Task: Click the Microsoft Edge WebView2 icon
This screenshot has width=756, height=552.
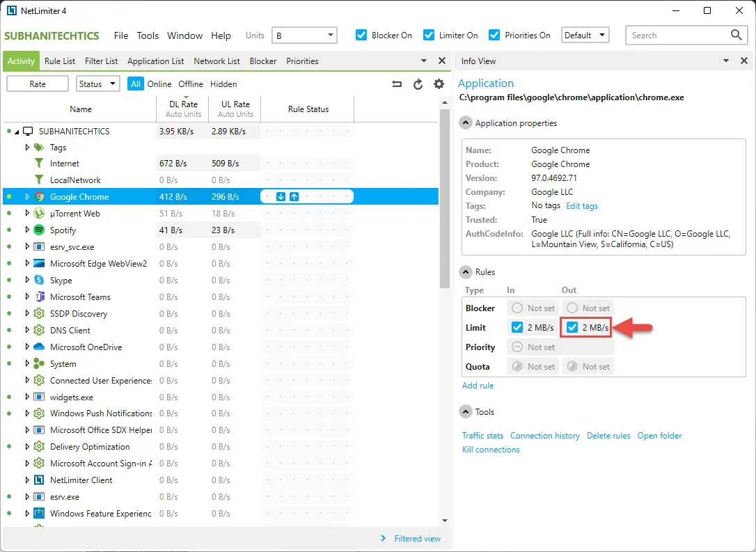Action: tap(39, 263)
